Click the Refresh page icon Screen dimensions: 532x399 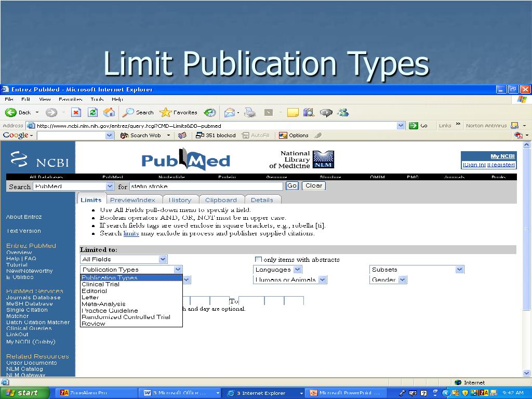pos(92,112)
